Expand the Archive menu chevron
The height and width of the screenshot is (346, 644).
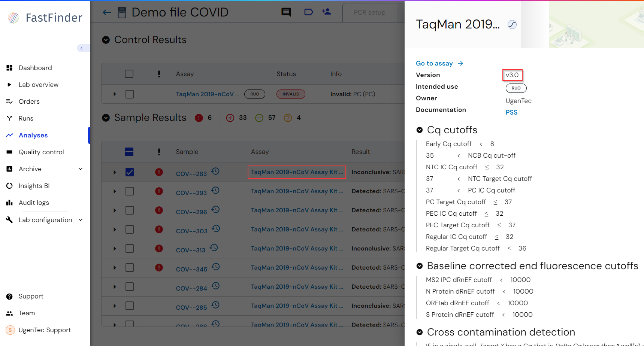pos(81,169)
